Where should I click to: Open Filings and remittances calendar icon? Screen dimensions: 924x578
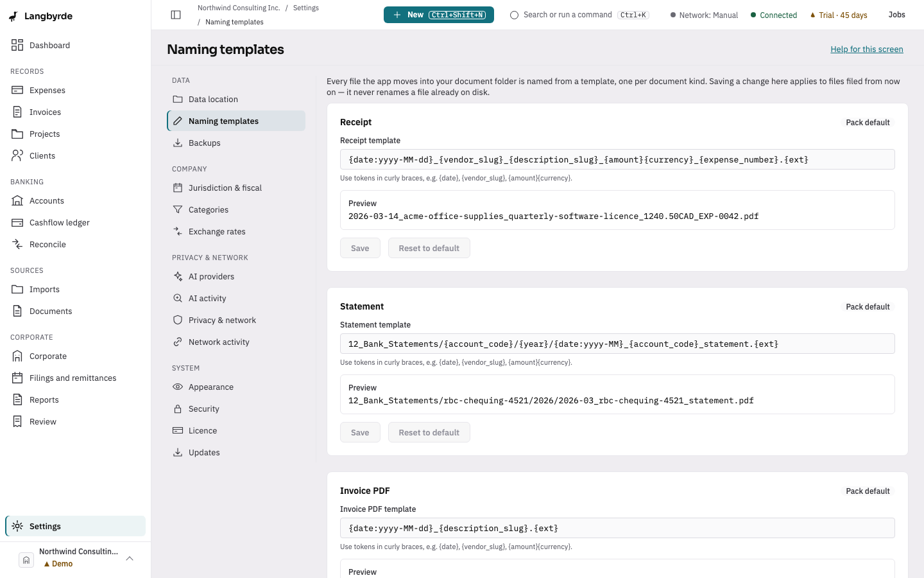pyautogui.click(x=17, y=378)
